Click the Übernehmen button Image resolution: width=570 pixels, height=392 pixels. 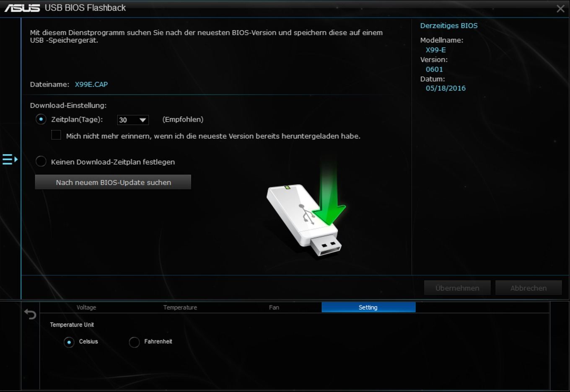457,288
